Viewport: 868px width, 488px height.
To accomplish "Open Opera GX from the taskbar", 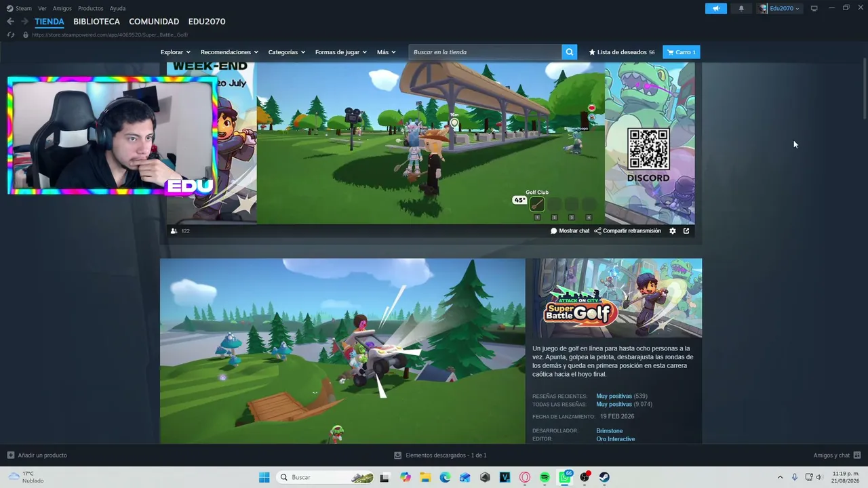I will pos(525,477).
